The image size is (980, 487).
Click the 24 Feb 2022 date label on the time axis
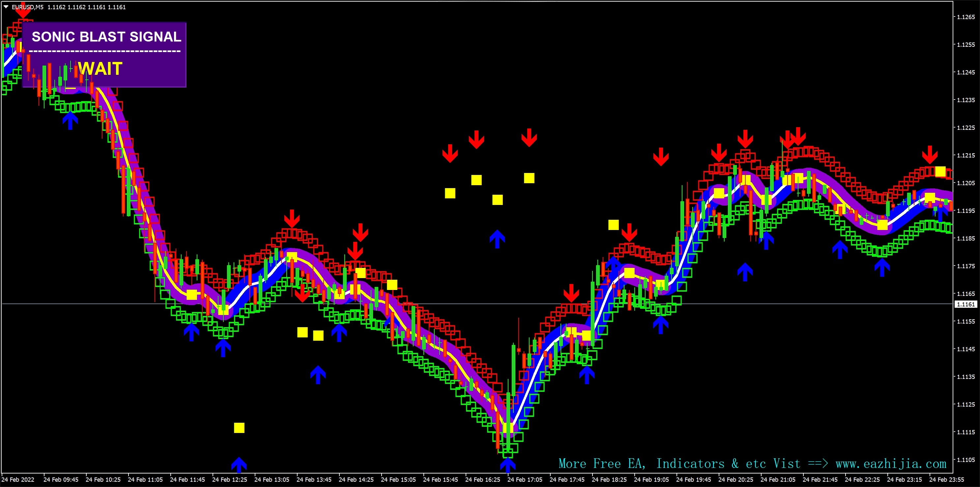(18, 480)
